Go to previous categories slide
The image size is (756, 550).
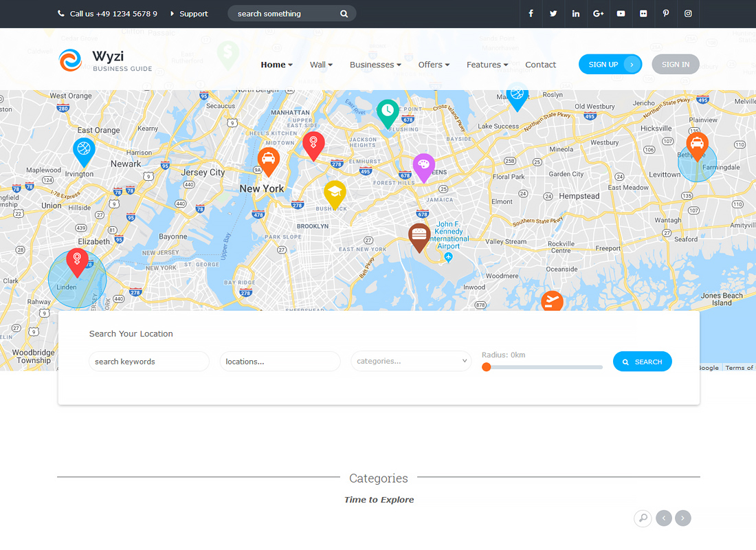pos(664,518)
